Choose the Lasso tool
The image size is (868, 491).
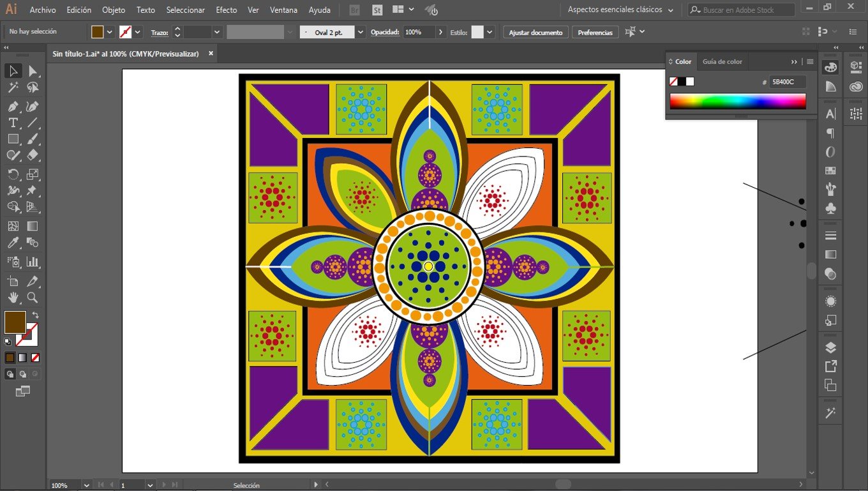point(33,87)
